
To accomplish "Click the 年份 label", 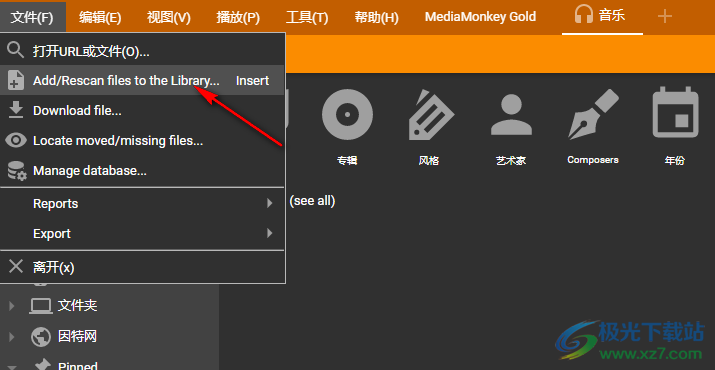I will pyautogui.click(x=675, y=161).
